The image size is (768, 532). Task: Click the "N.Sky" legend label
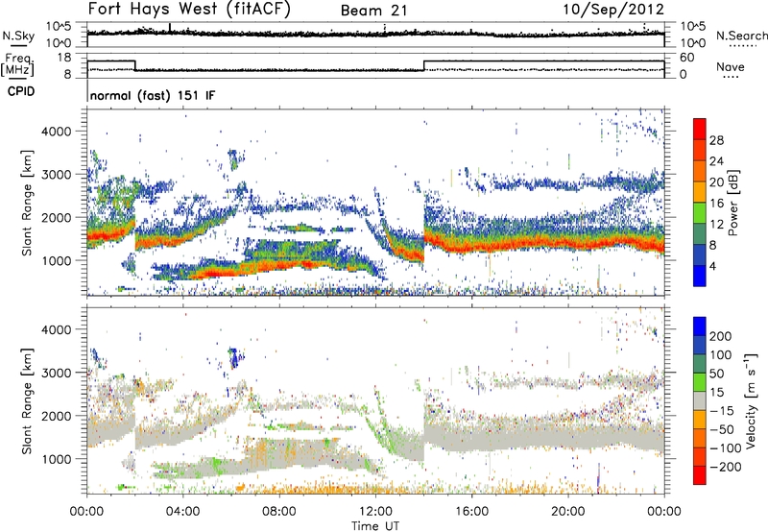(18, 36)
